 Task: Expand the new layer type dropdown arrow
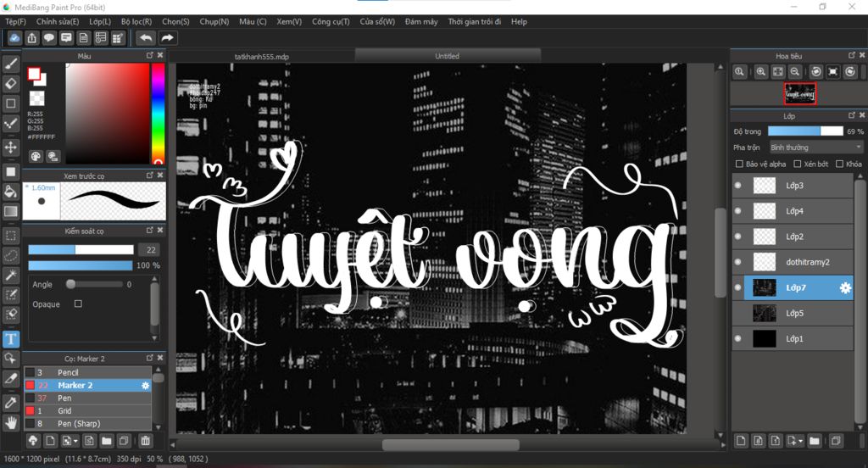(799, 441)
